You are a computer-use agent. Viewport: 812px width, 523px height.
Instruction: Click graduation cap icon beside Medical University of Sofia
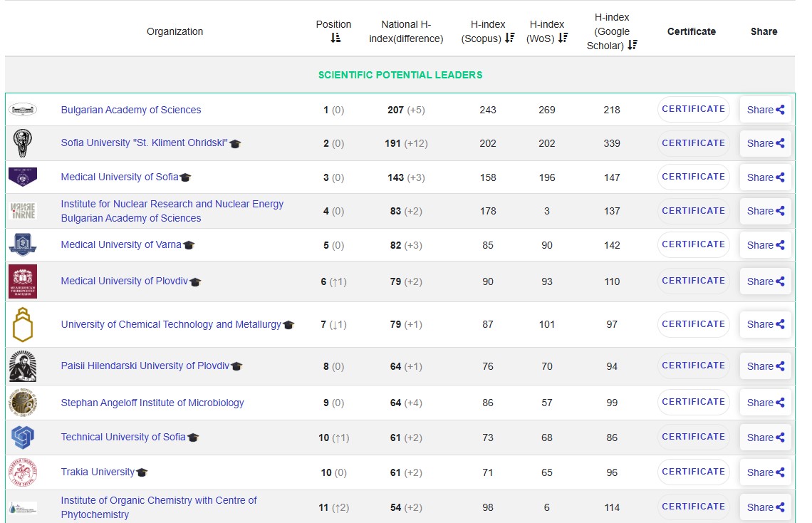click(x=185, y=177)
